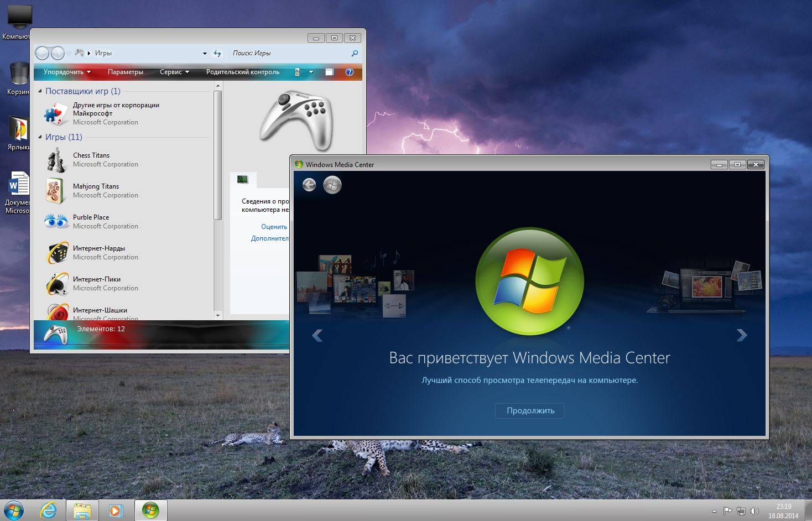Open Windows Media Player taskbar icon
The image size is (812, 521).
[116, 510]
